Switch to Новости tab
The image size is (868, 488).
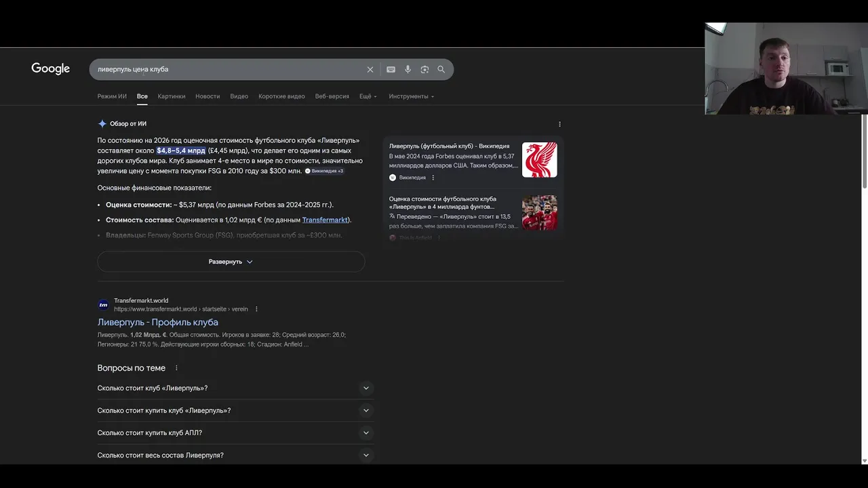(x=208, y=96)
